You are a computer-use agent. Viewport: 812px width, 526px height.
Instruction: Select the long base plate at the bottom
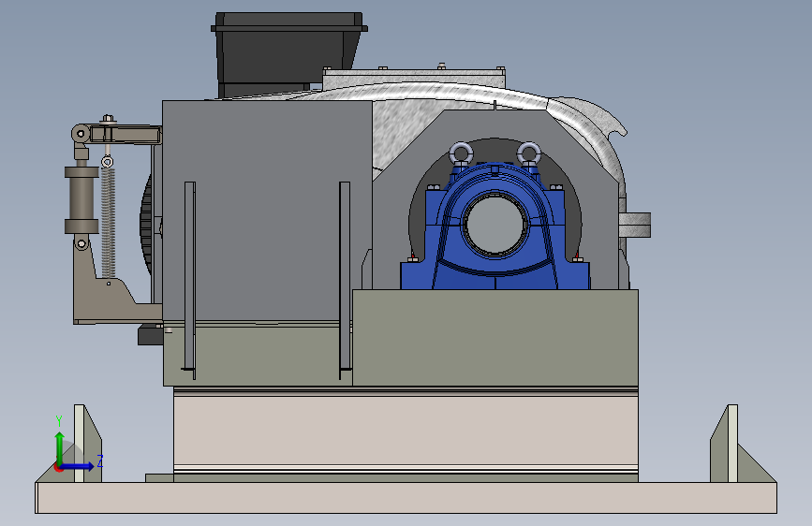(x=406, y=498)
